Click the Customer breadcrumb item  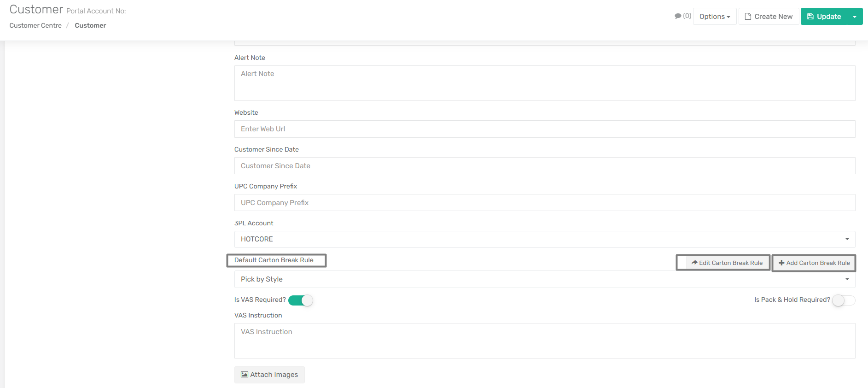point(90,25)
